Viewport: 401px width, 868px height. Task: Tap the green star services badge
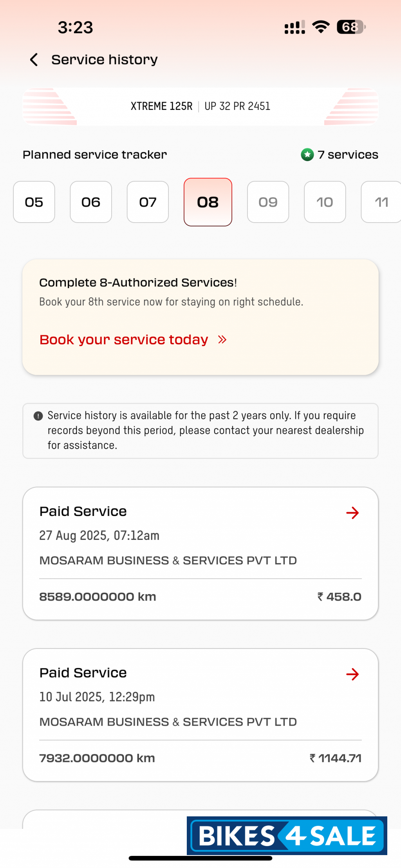(x=307, y=155)
